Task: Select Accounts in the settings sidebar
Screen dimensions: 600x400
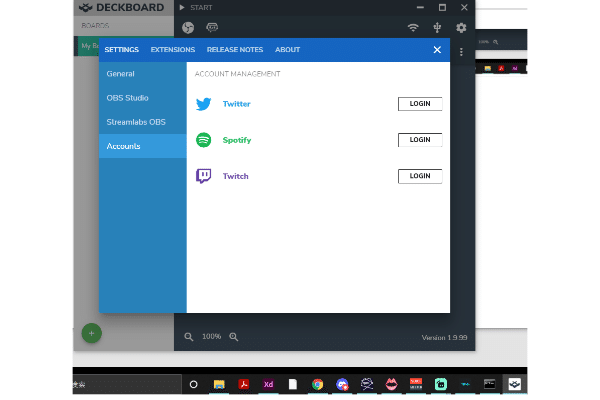Action: (x=143, y=146)
